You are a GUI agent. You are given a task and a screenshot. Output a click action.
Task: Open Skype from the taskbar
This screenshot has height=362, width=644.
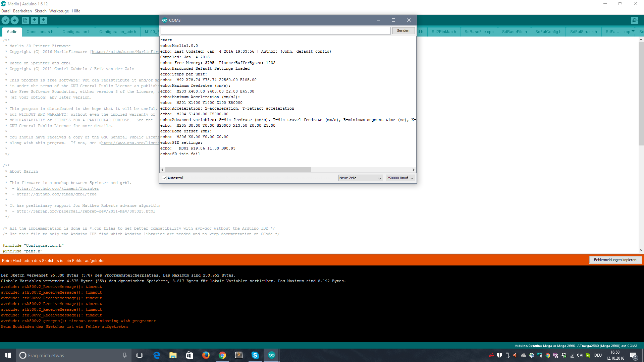255,355
